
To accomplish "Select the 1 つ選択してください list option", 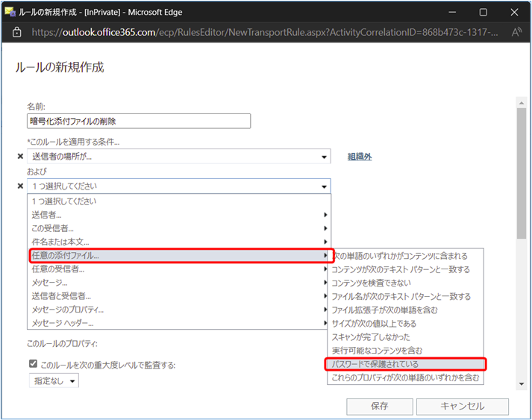I will [179, 201].
